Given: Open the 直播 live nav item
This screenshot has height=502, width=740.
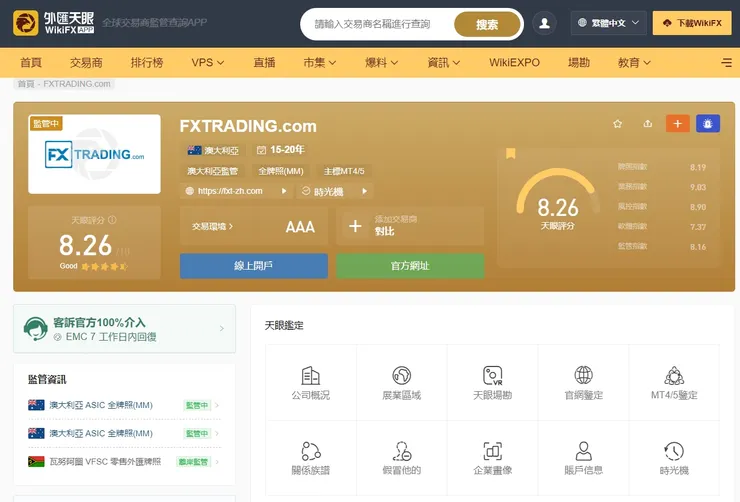Looking at the screenshot, I should [264, 62].
